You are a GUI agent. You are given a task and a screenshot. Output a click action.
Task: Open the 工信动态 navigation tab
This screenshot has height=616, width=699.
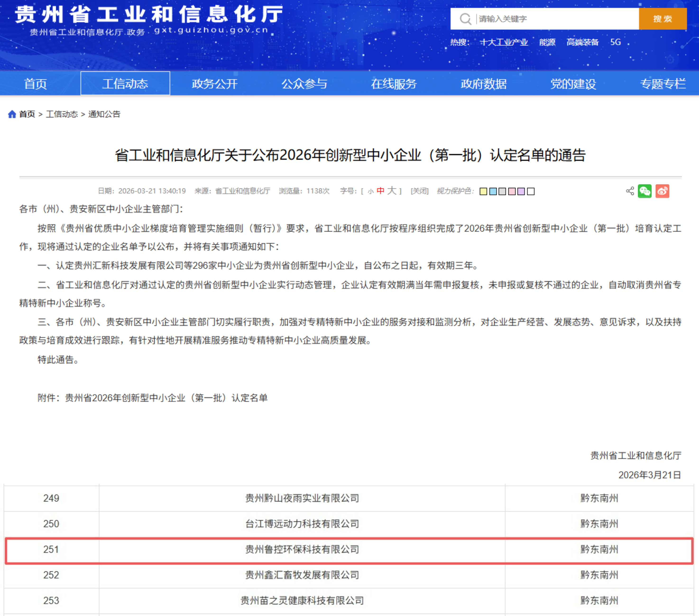[125, 83]
